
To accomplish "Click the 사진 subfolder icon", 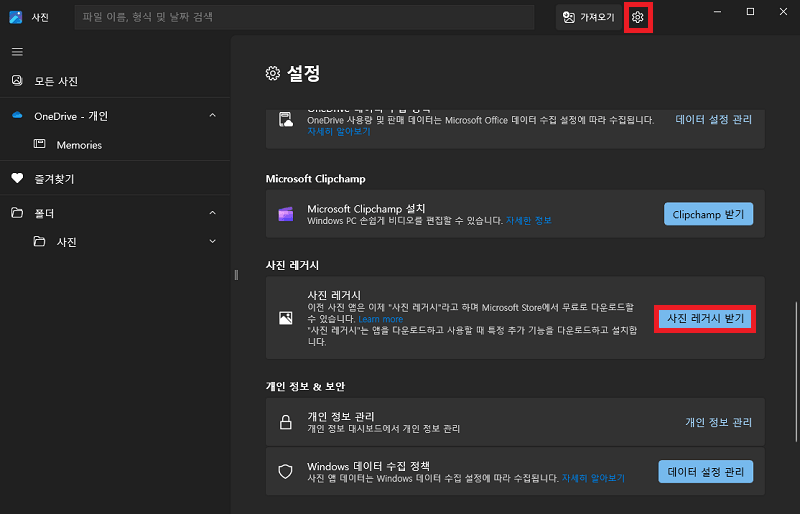I will tap(39, 241).
